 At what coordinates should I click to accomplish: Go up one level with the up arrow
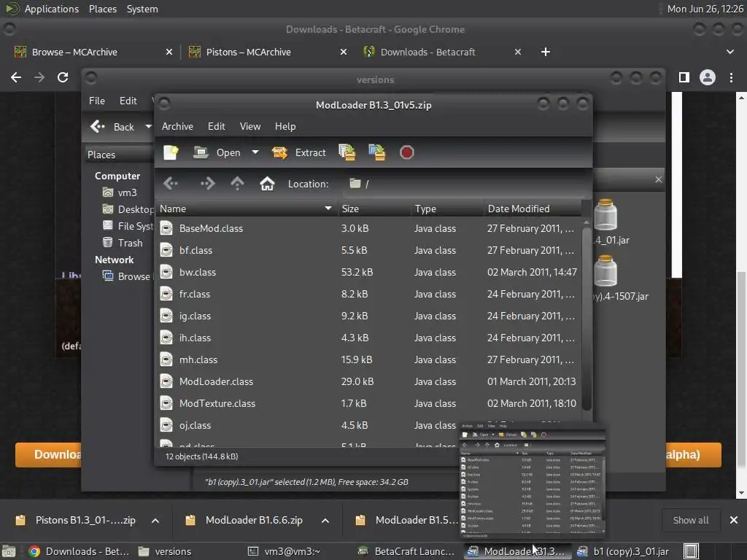coord(237,183)
